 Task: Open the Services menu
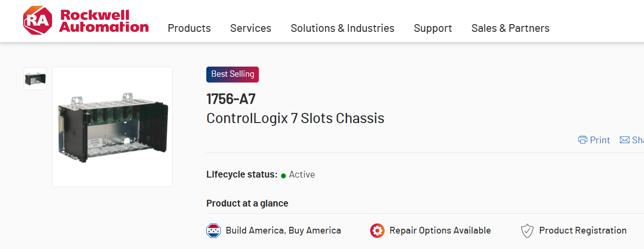coord(251,28)
